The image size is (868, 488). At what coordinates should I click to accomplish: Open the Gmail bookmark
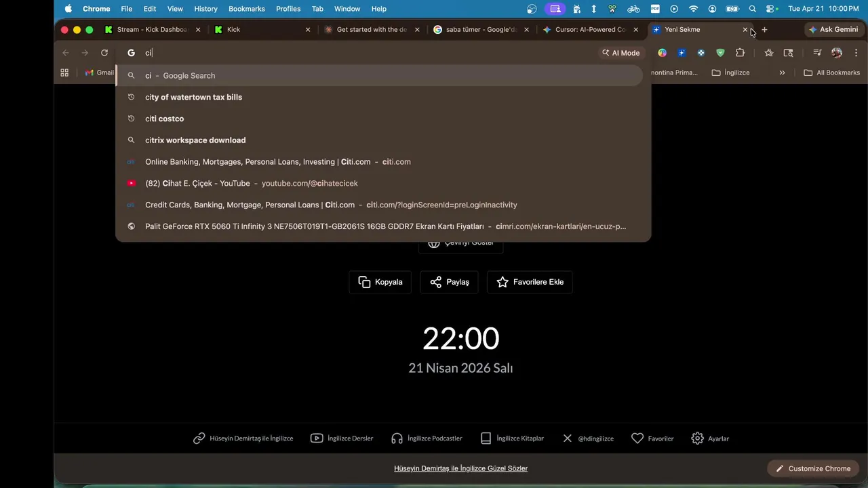click(99, 73)
